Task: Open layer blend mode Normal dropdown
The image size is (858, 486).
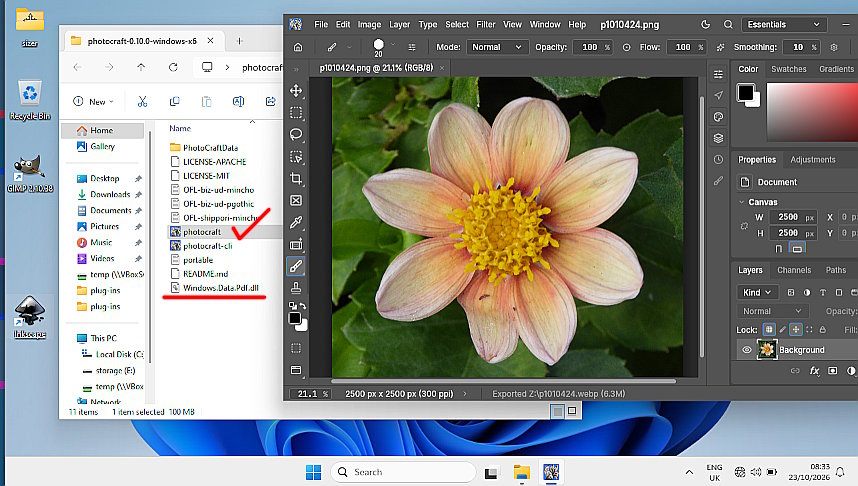Action: pos(772,311)
